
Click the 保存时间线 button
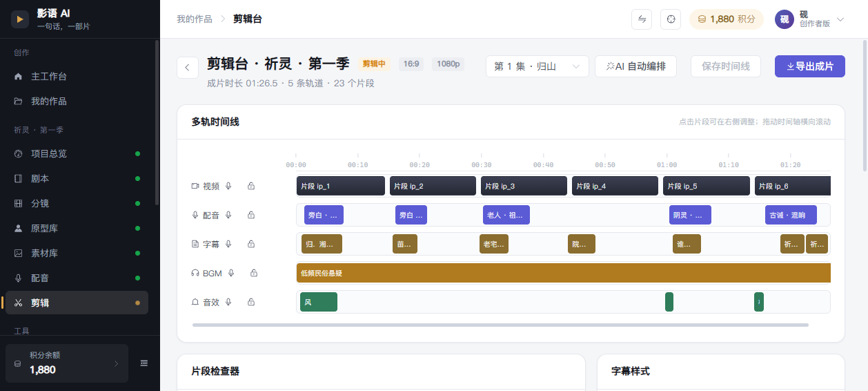tap(726, 66)
